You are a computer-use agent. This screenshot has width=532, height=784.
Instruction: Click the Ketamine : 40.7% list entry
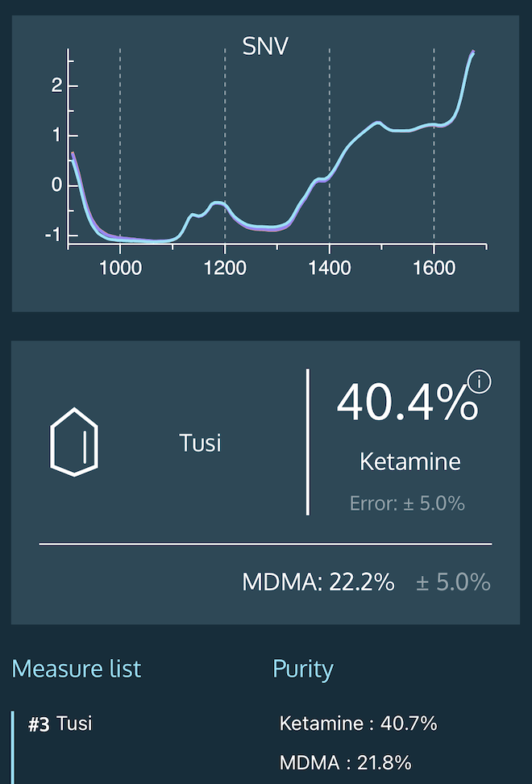pyautogui.click(x=358, y=724)
